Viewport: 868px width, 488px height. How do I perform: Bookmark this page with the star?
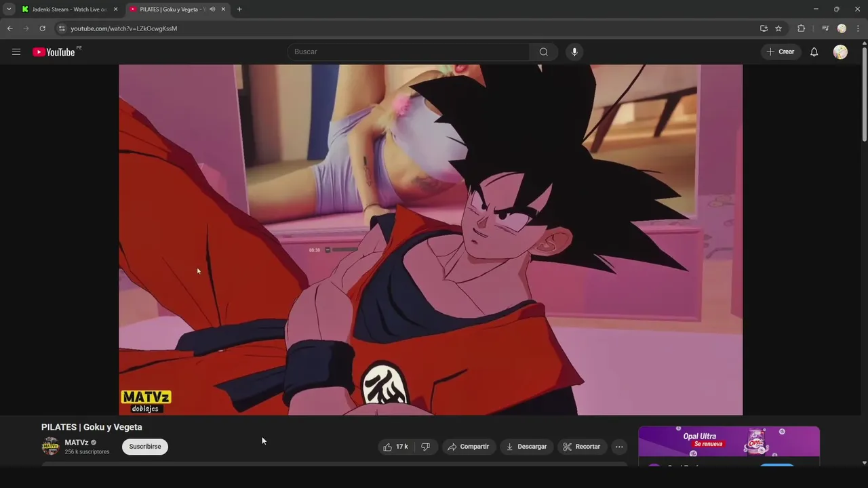pos(778,28)
